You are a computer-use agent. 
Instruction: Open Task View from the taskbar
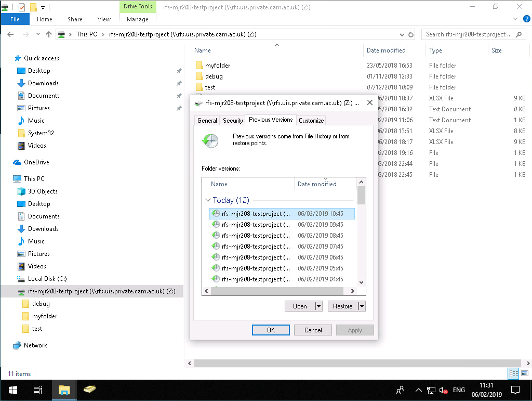pyautogui.click(x=37, y=390)
